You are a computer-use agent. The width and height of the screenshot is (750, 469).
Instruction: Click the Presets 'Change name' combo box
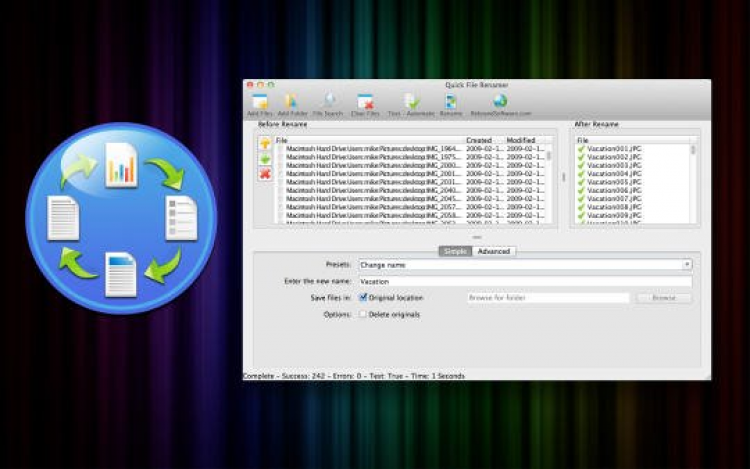click(x=525, y=264)
